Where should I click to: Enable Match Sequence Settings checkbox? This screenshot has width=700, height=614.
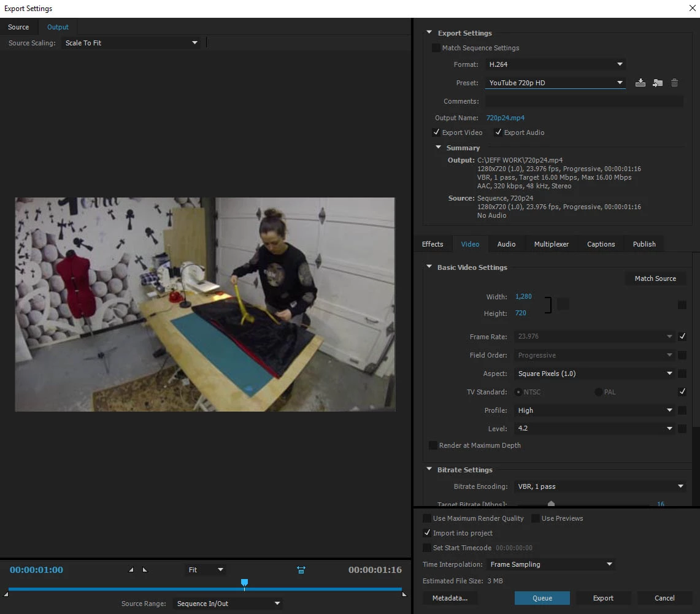pos(436,48)
